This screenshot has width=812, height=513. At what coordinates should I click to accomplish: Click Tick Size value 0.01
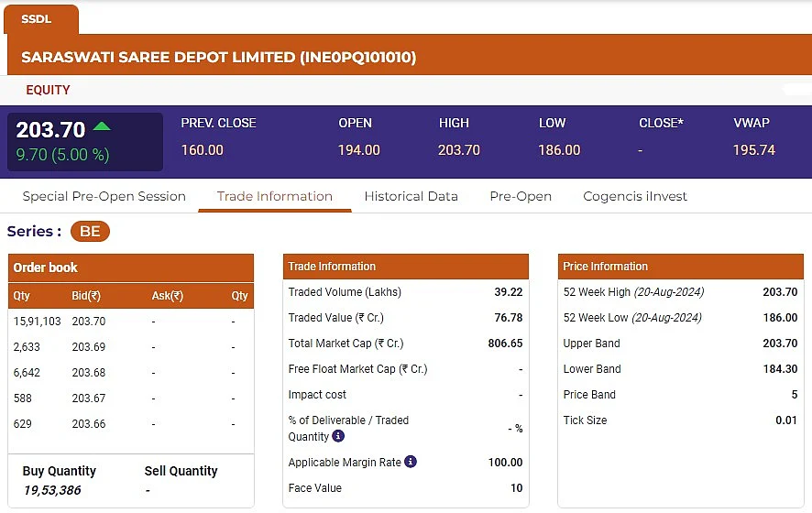786,420
